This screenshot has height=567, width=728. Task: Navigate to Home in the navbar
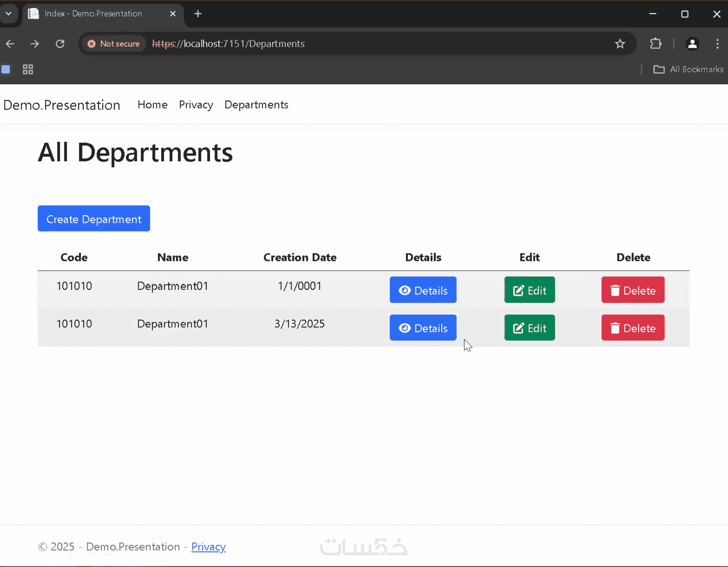coord(152,105)
